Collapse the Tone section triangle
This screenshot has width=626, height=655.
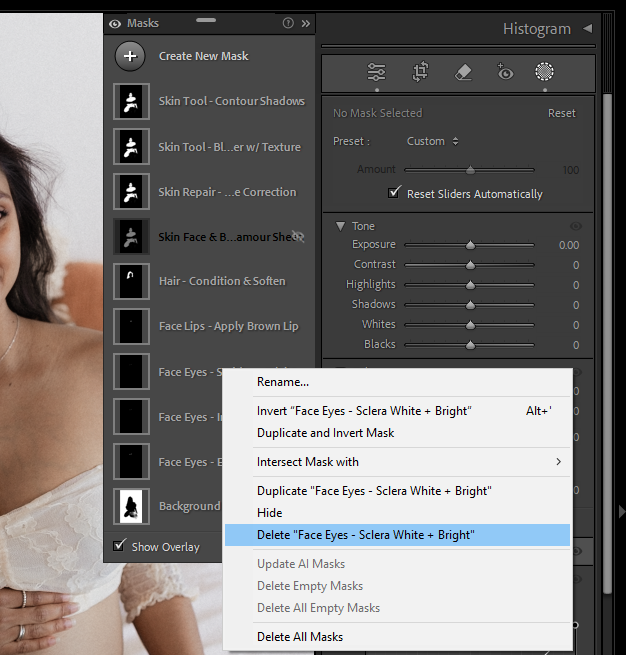click(340, 226)
